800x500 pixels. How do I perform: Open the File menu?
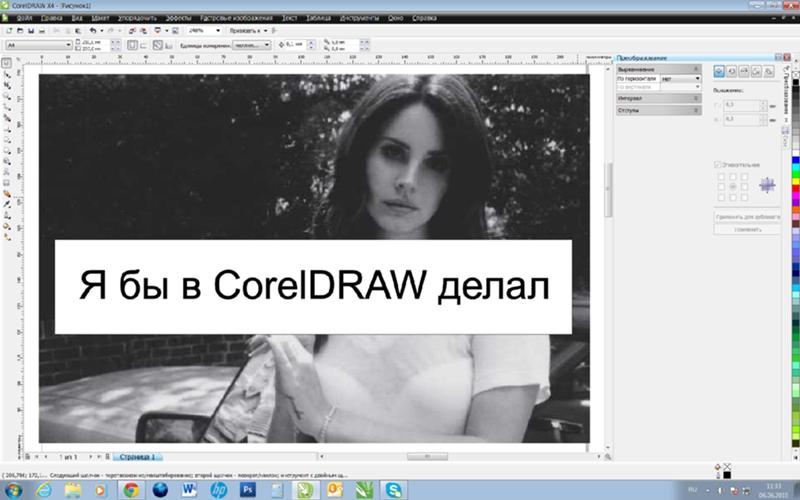24,18
